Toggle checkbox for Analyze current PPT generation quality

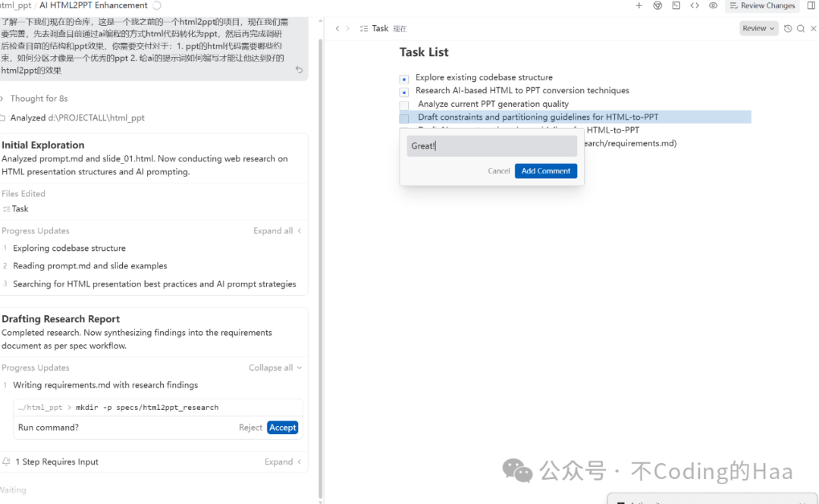(x=403, y=105)
